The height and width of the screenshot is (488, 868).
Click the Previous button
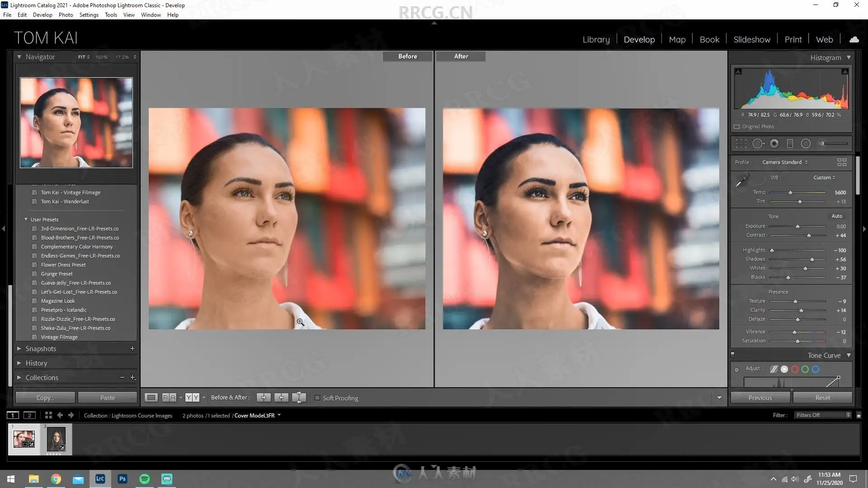[760, 398]
